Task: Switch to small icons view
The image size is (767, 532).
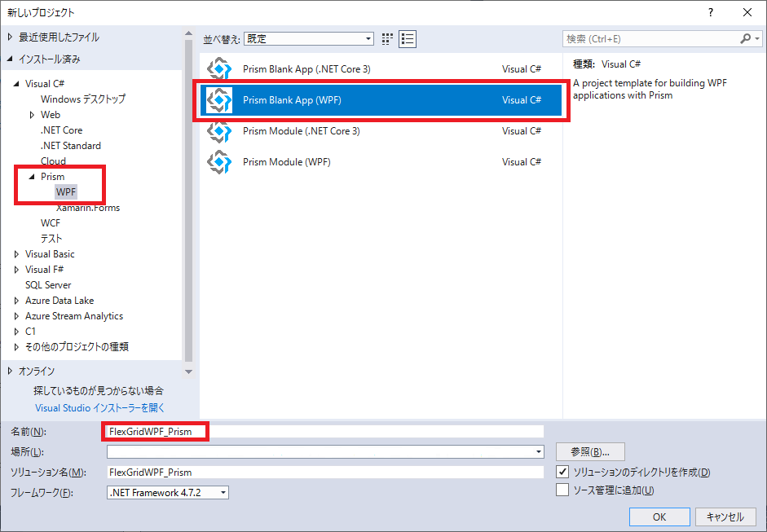Action: point(387,38)
